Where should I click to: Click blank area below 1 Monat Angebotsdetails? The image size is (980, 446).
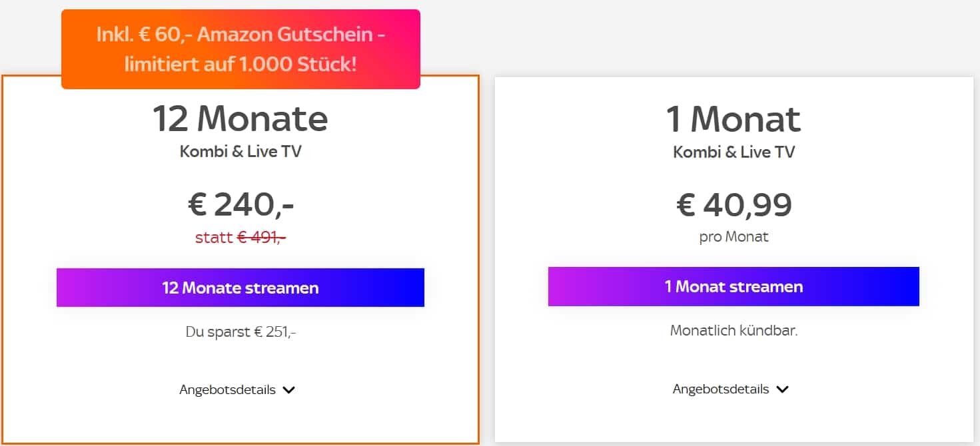point(734,418)
